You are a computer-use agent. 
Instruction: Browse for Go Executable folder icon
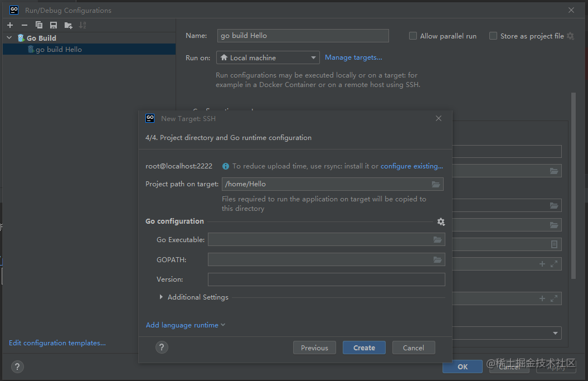point(438,240)
